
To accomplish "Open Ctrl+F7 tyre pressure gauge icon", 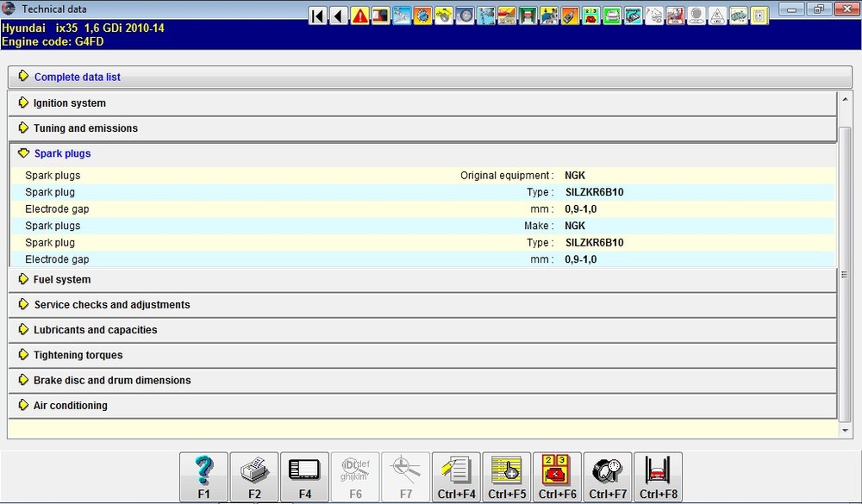I will [608, 477].
